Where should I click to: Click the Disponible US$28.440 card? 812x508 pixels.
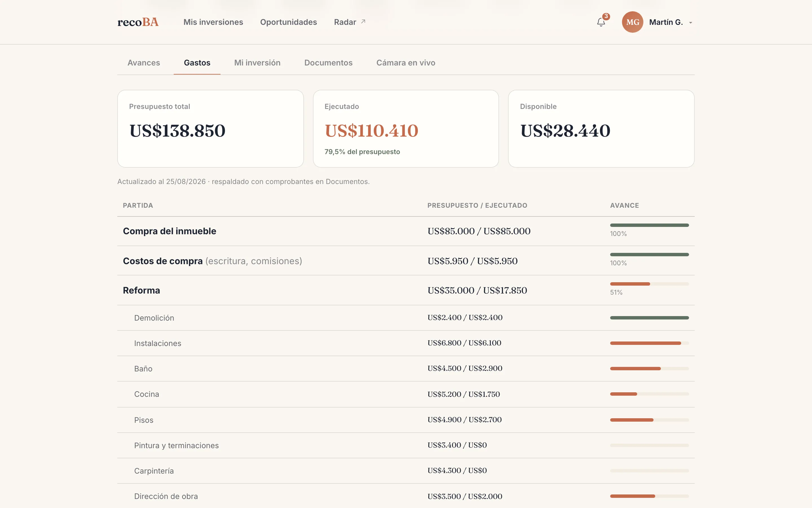click(x=601, y=129)
